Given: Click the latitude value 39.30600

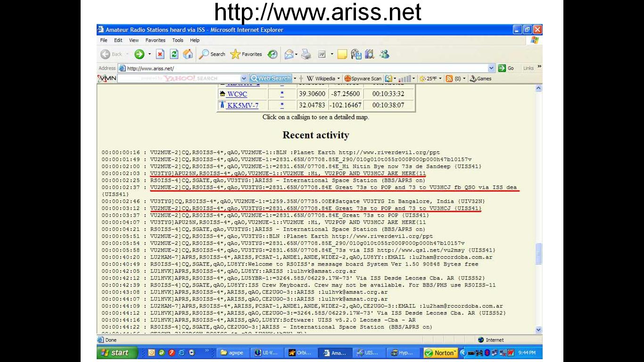Looking at the screenshot, I should pyautogui.click(x=312, y=94).
